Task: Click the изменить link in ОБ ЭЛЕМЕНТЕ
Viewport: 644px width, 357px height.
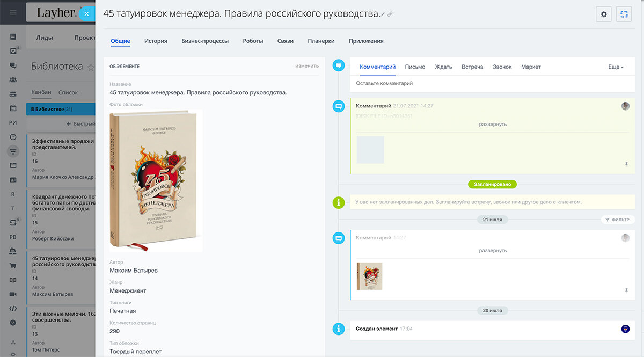Action: tap(307, 66)
